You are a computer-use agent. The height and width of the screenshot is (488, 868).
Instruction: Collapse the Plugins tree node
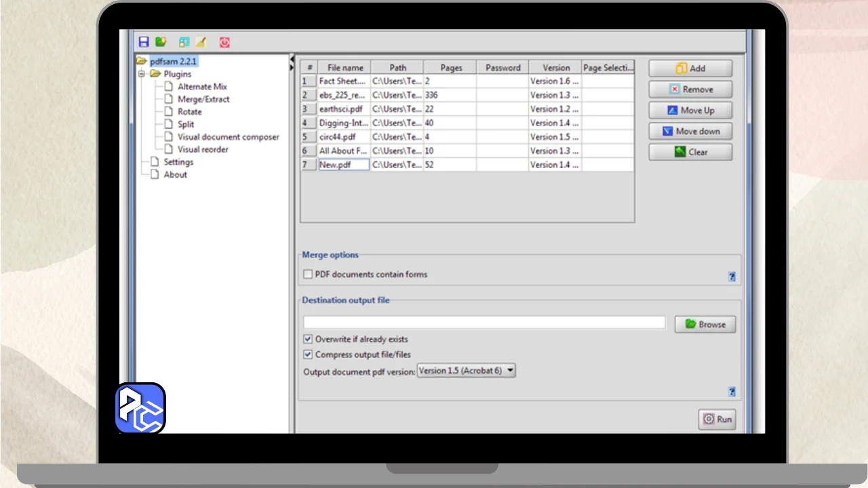point(142,74)
